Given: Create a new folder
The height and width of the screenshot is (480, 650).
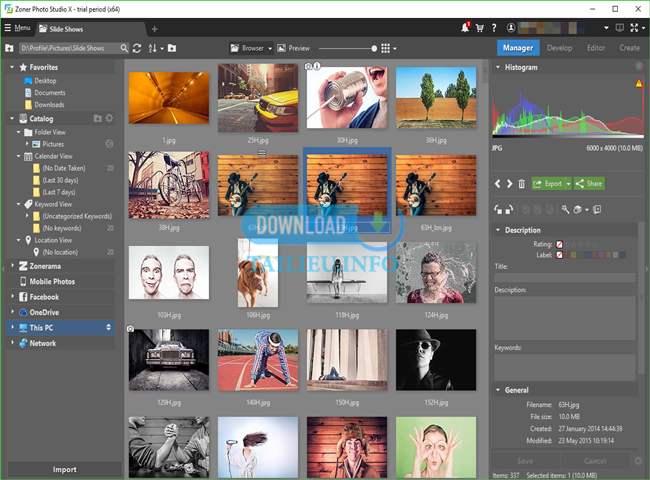Looking at the screenshot, I should pos(172,48).
